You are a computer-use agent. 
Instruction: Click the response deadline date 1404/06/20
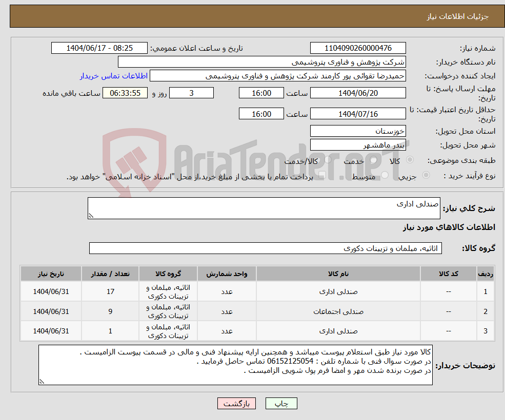click(x=358, y=93)
